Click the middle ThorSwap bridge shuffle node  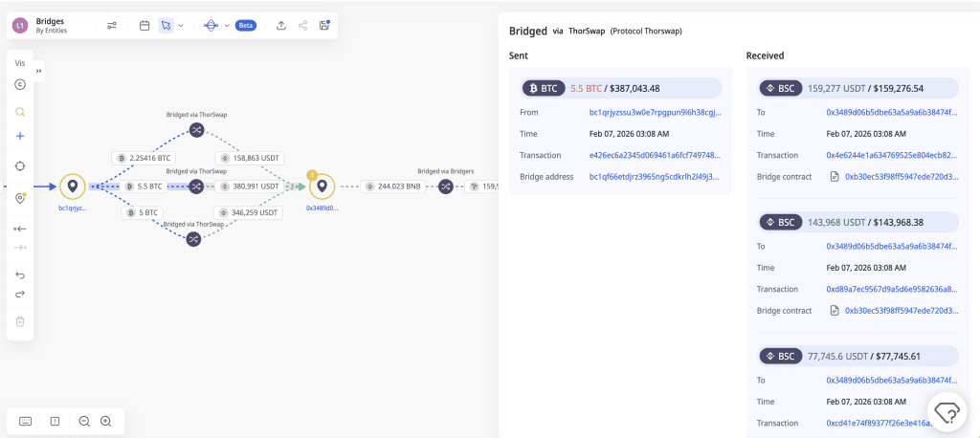pyautogui.click(x=196, y=186)
